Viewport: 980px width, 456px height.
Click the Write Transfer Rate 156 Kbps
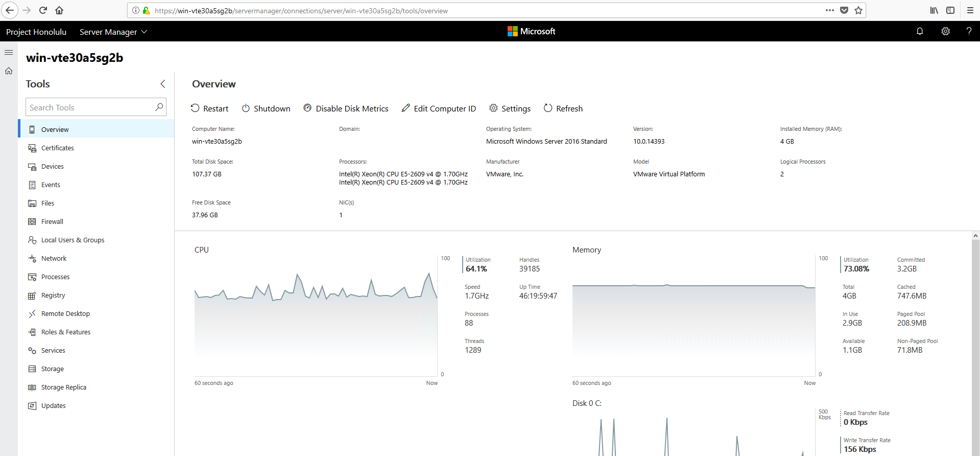(x=860, y=449)
